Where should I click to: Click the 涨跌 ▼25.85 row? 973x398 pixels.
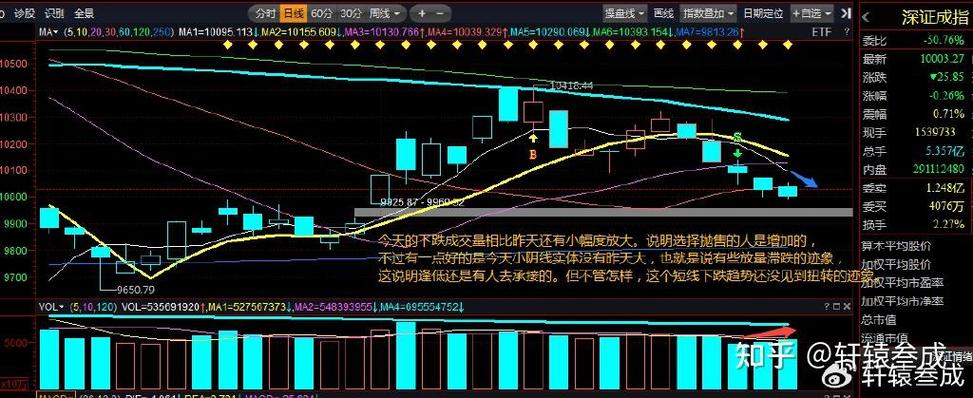click(915, 78)
